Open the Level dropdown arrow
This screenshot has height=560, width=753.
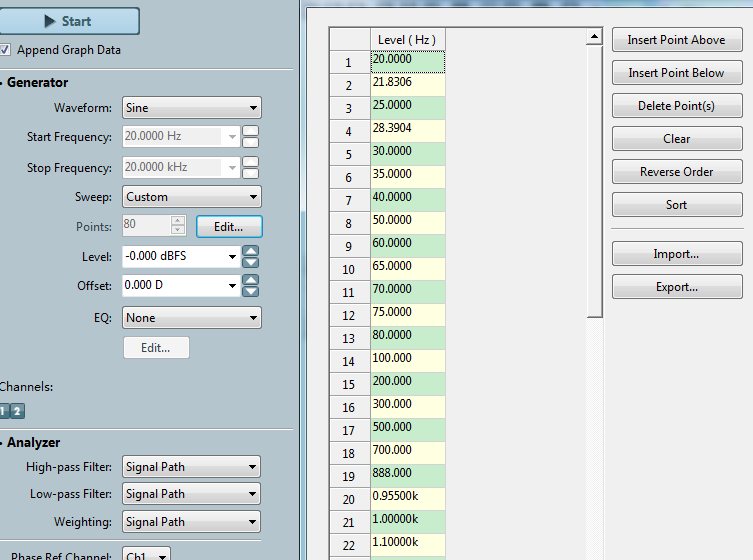[232, 256]
